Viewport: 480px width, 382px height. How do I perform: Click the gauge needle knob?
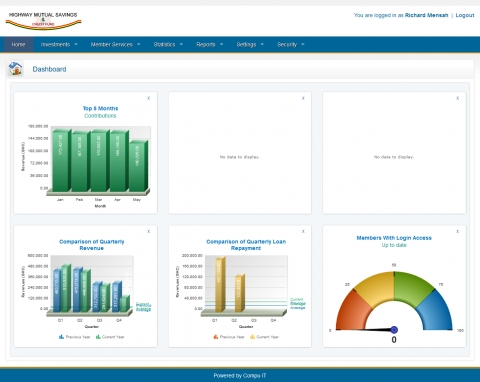coord(394,330)
